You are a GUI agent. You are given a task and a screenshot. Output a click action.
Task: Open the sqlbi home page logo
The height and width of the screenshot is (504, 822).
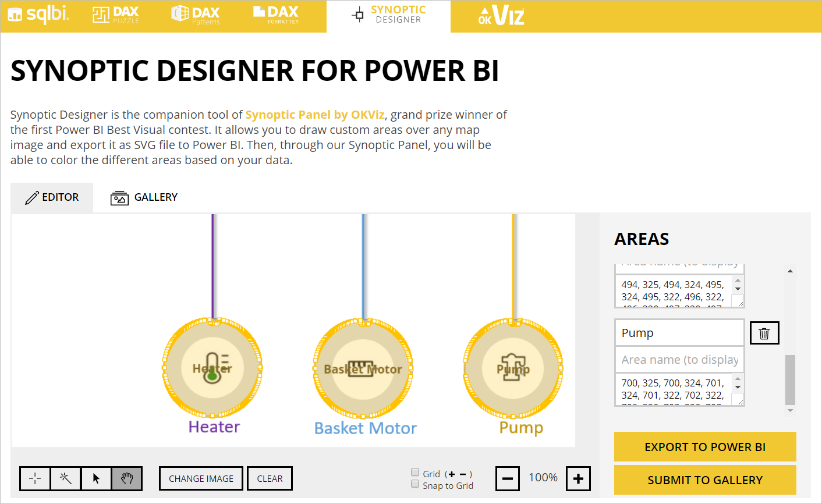[x=38, y=15]
